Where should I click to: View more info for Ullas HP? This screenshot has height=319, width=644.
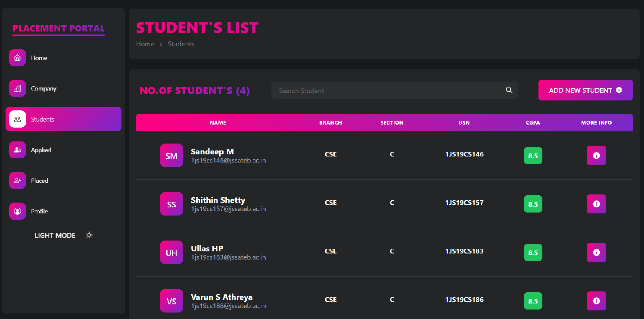(x=596, y=253)
